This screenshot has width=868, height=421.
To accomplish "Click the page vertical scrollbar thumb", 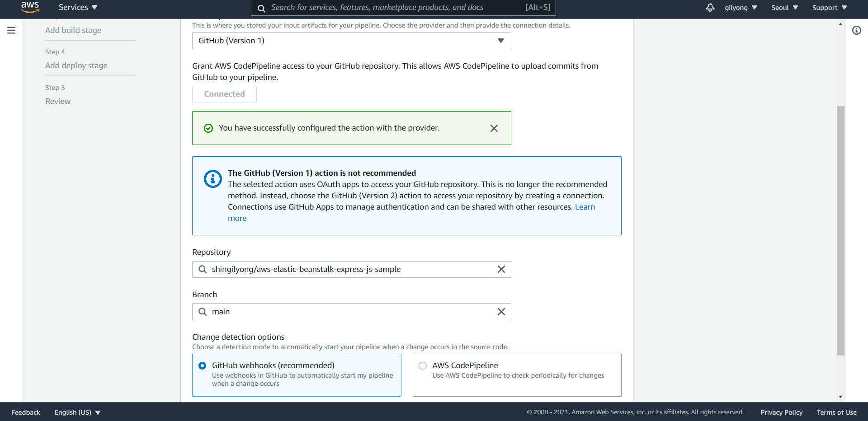I will pyautogui.click(x=840, y=230).
